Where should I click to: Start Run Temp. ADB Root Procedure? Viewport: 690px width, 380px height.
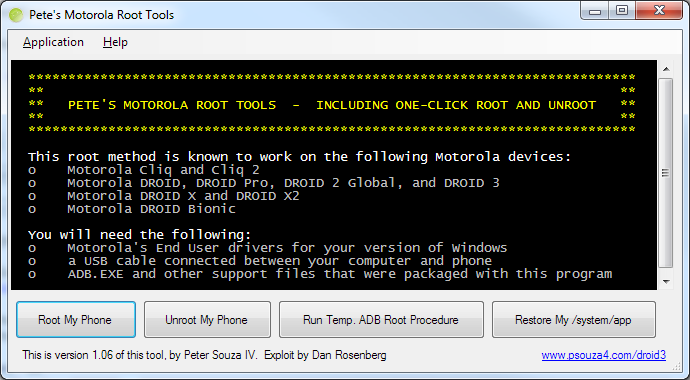click(x=381, y=320)
